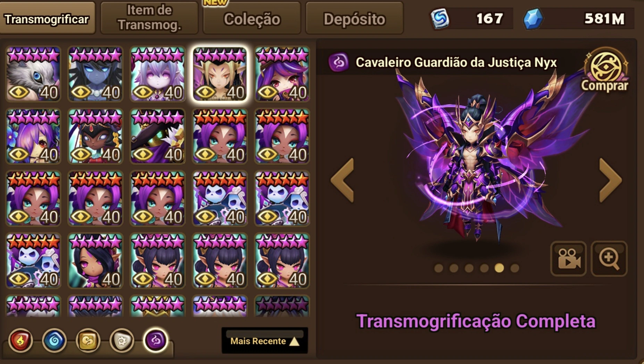Select the wind element filter icon

(88, 341)
